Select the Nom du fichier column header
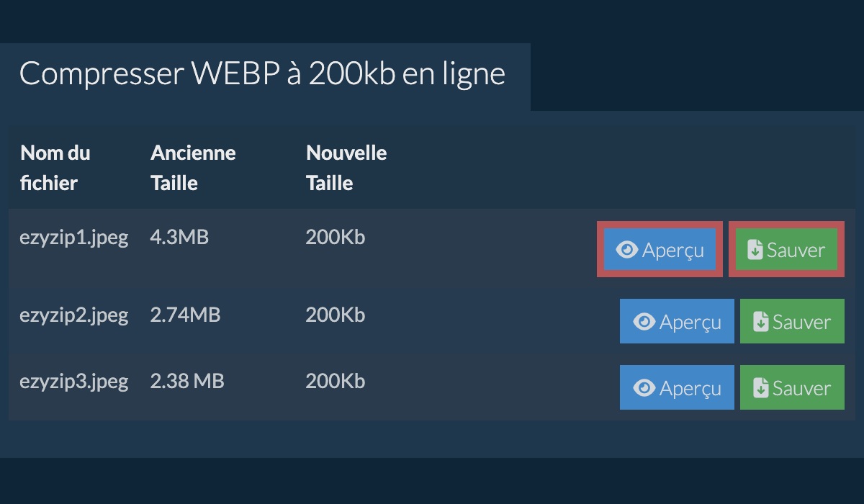The image size is (864, 504). coord(55,168)
